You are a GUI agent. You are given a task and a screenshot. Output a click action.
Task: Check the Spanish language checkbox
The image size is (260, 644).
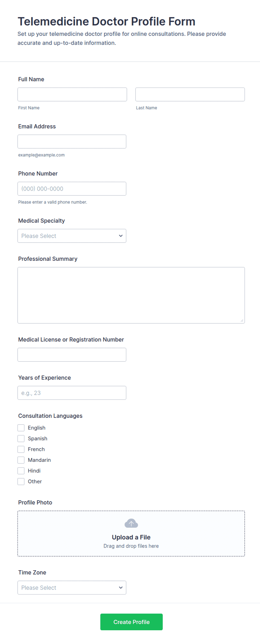(21, 439)
